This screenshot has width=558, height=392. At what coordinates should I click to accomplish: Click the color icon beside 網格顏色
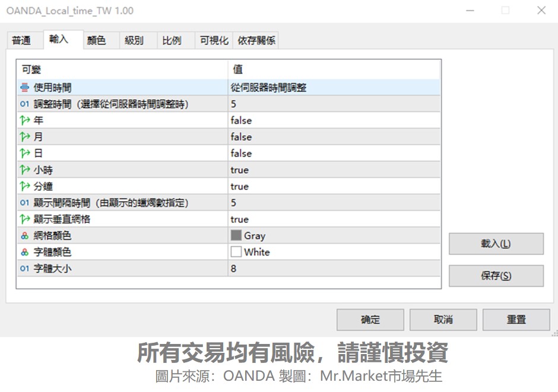click(24, 235)
